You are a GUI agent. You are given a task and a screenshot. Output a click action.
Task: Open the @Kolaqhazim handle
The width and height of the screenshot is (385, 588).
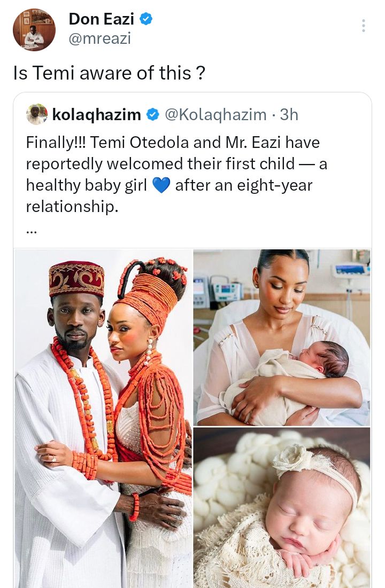click(215, 114)
